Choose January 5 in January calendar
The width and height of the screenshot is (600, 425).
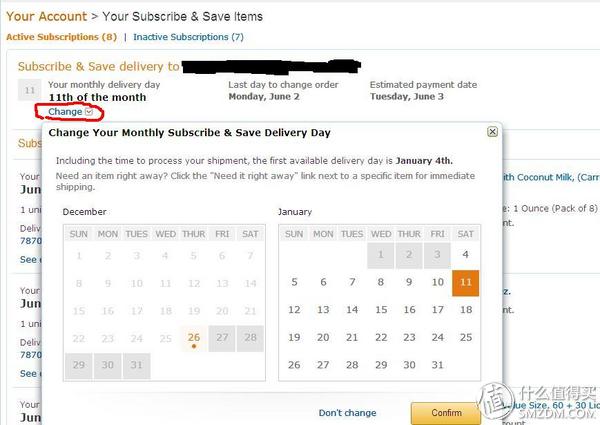pos(294,283)
